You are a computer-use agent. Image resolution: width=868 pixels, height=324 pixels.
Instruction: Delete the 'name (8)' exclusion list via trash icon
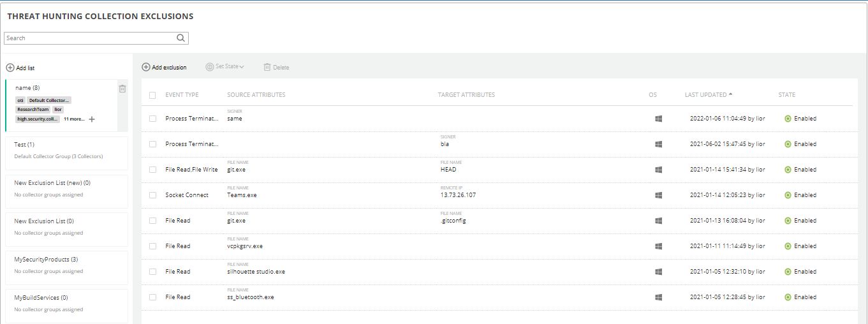click(122, 89)
